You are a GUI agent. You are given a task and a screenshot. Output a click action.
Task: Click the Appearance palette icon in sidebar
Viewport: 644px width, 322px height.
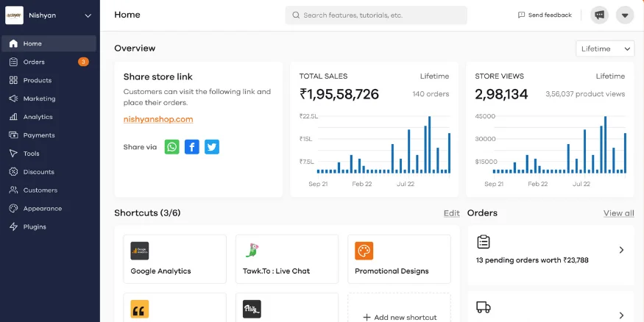tap(13, 208)
